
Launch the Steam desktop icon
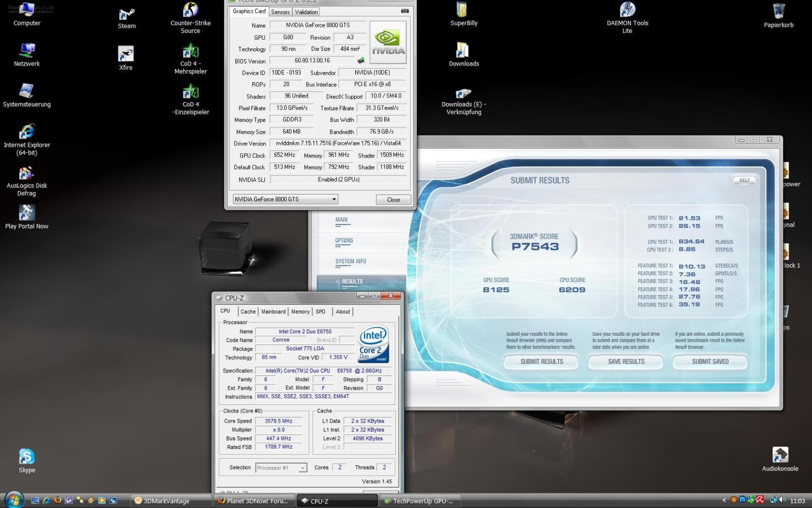click(x=126, y=18)
